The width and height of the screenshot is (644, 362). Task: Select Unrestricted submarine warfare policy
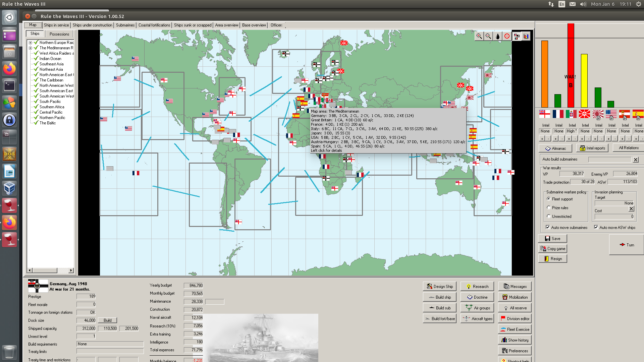pyautogui.click(x=549, y=216)
